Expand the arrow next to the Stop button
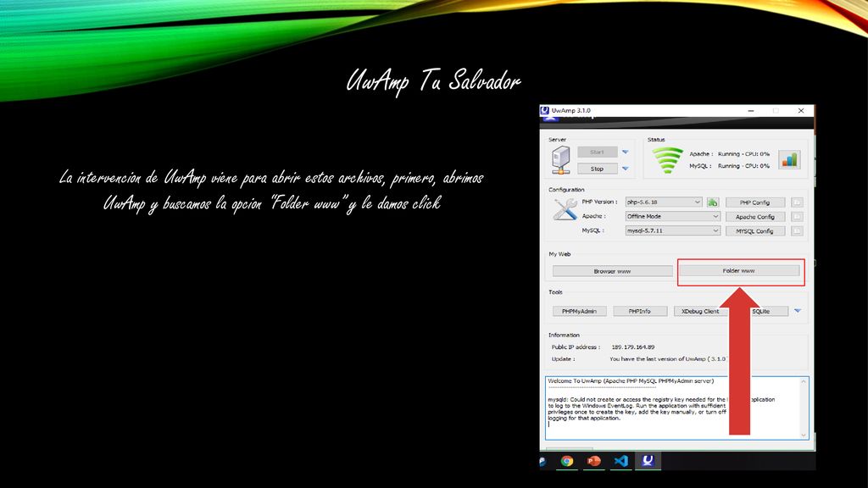The height and width of the screenshot is (488, 868). click(625, 169)
